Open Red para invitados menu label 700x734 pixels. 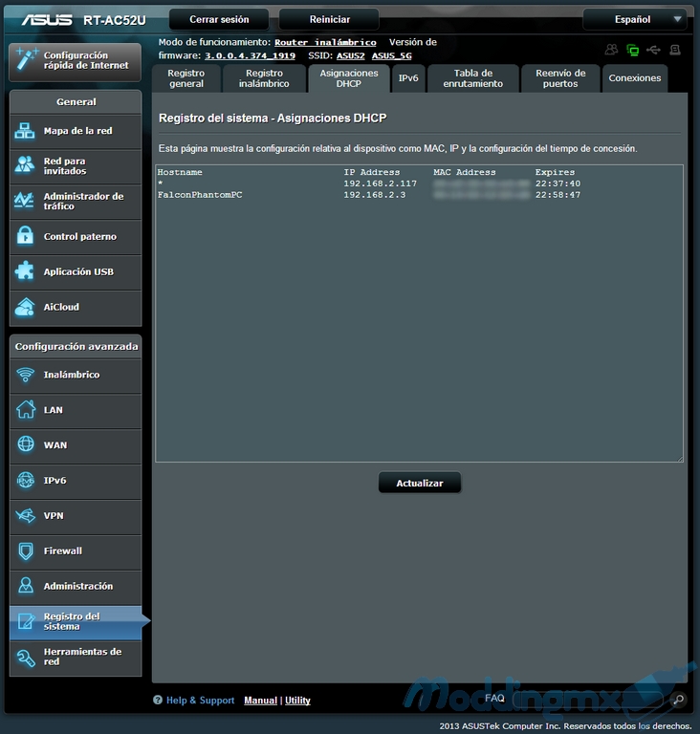click(65, 166)
